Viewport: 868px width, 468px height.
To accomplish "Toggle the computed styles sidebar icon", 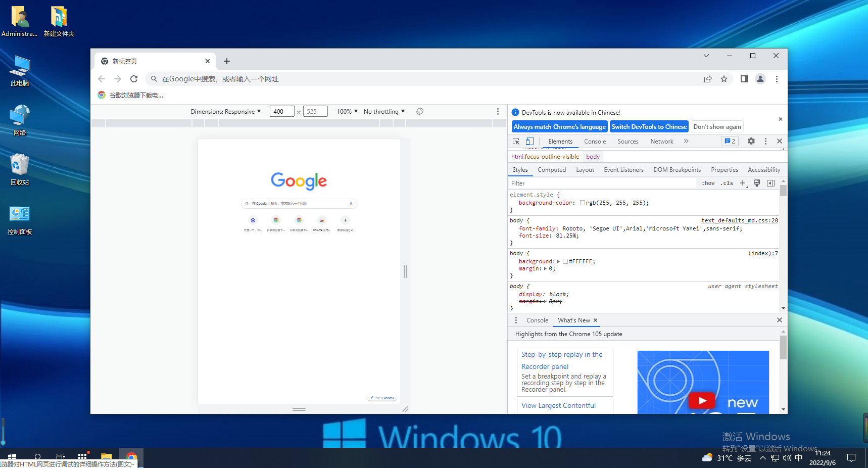I will click(770, 183).
